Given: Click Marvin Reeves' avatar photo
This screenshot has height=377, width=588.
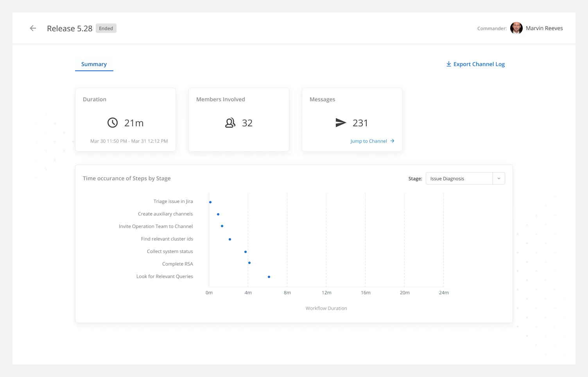Looking at the screenshot, I should pyautogui.click(x=516, y=28).
